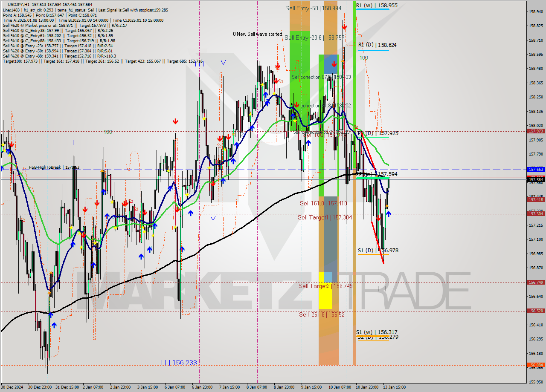Click the blue 157.663 price tag
This screenshot has width=546, height=392.
(536, 169)
